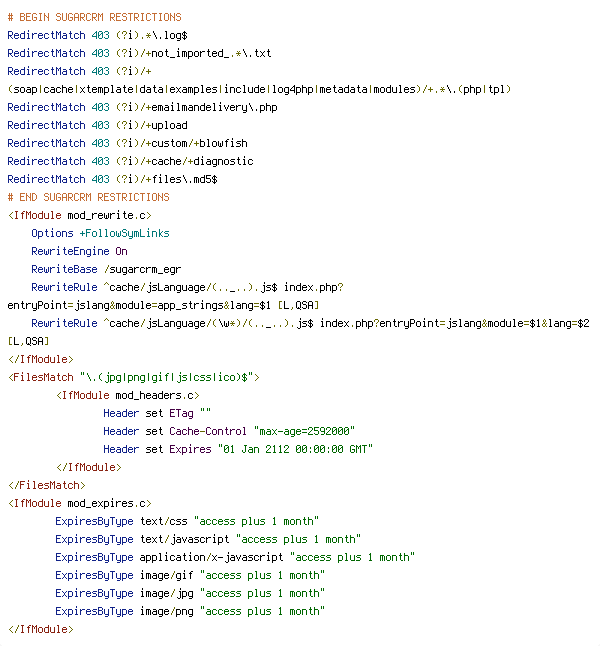600x646 pixels.
Task: Click the RedirectMatch upload line
Action: 97,125
